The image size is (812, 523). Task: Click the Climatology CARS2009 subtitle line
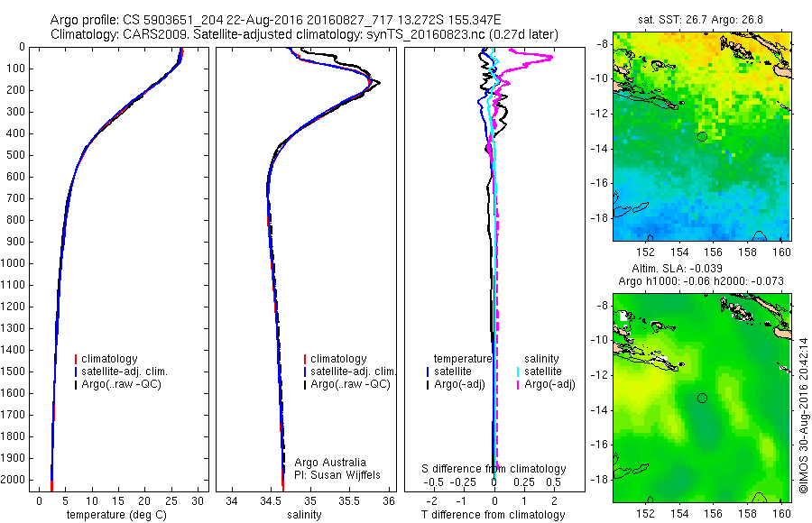305,34
